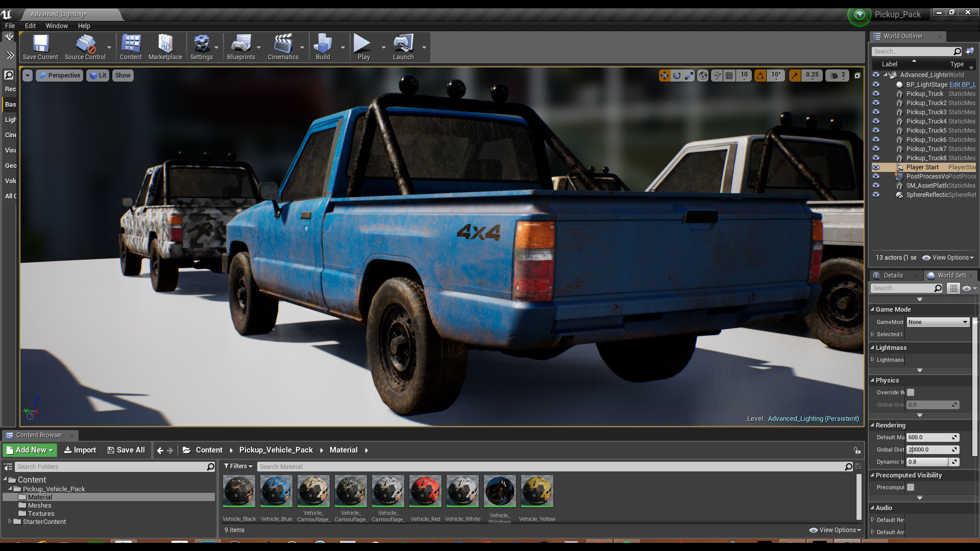Image resolution: width=980 pixels, height=551 pixels.
Task: Open the Edit menu
Action: pyautogui.click(x=30, y=26)
